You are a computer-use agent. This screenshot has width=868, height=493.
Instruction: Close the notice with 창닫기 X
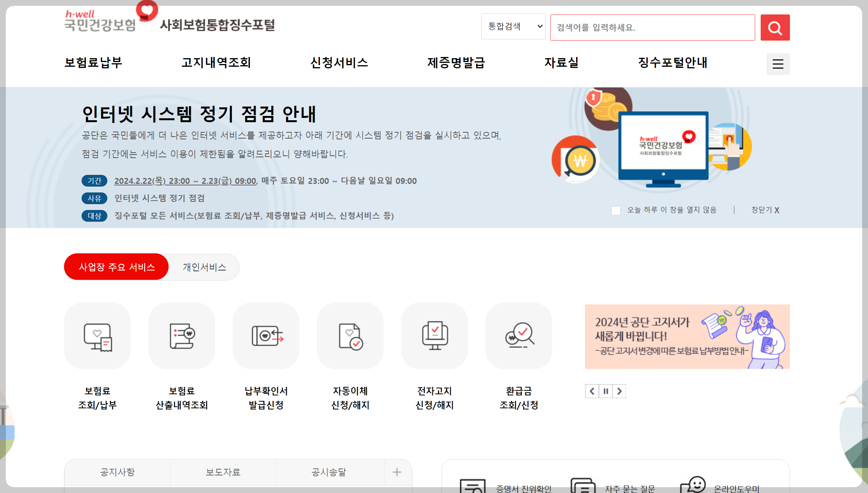tap(765, 210)
